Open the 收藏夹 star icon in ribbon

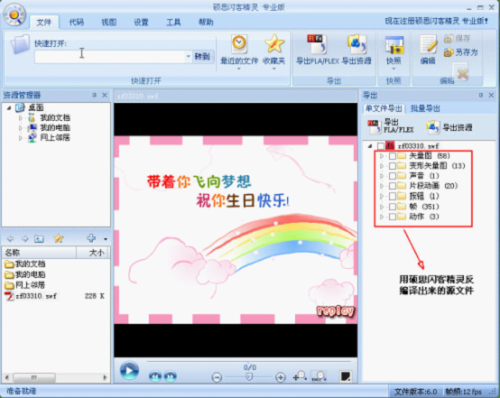tap(274, 43)
